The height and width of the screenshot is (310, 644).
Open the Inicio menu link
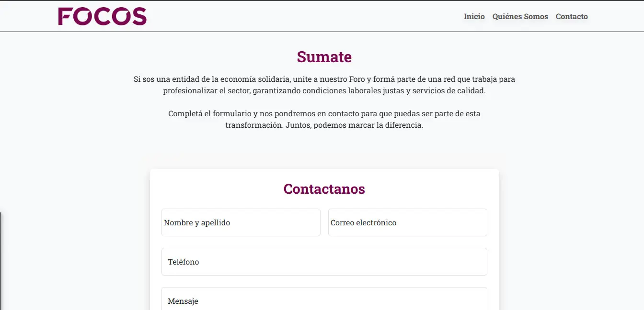coord(474,16)
